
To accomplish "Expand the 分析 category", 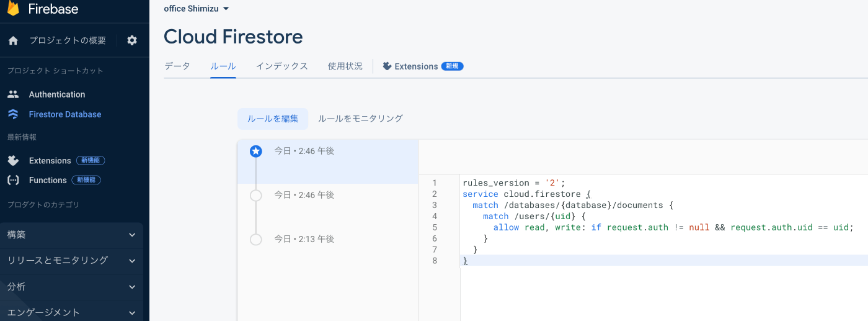I will coord(71,287).
